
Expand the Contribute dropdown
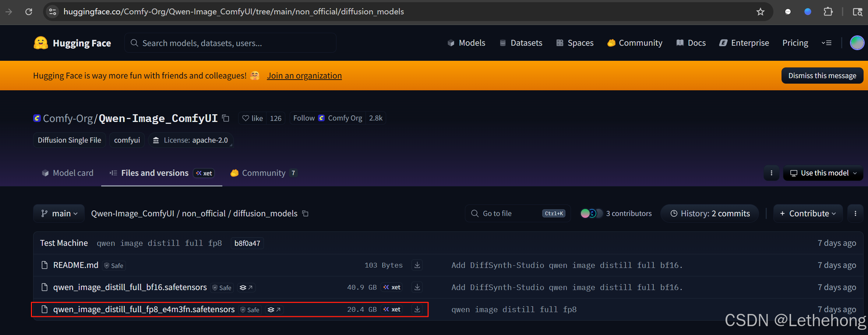tap(808, 213)
